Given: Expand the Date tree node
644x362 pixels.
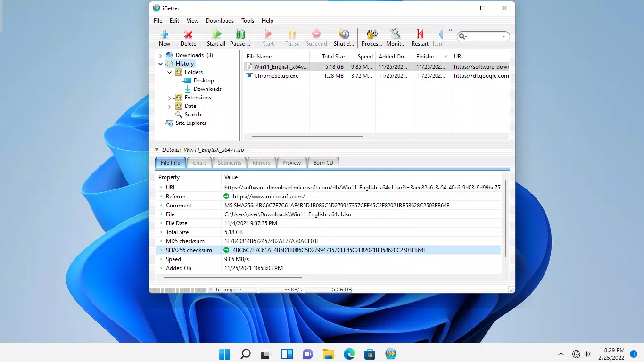Looking at the screenshot, I should (170, 107).
